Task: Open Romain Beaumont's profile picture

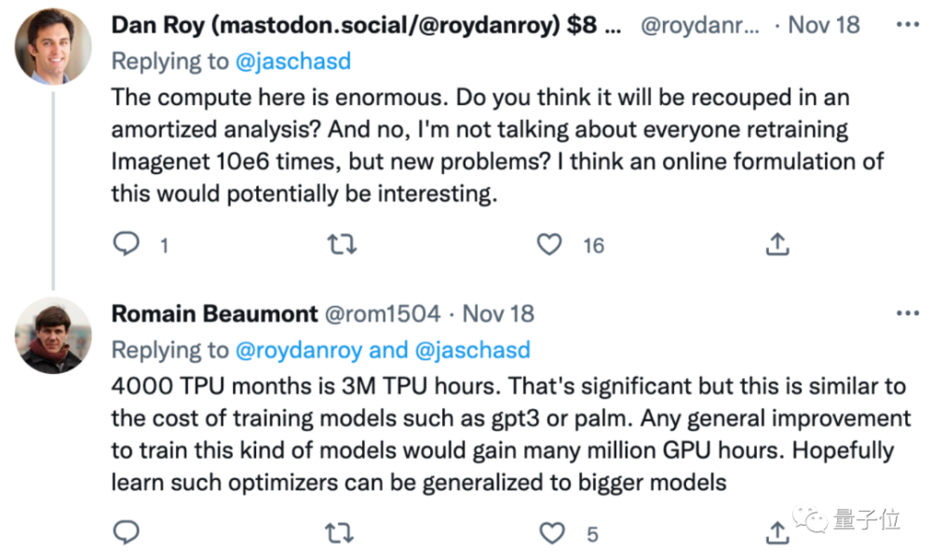Action: 53,335
